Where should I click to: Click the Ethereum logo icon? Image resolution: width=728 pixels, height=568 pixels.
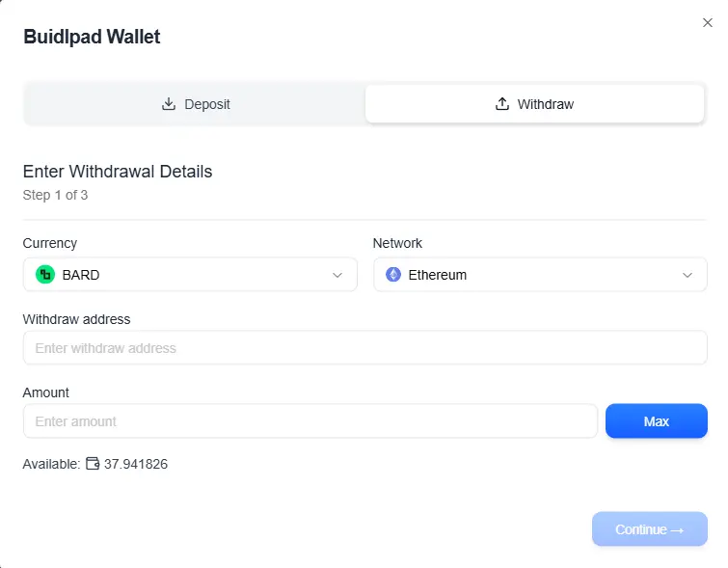point(393,275)
